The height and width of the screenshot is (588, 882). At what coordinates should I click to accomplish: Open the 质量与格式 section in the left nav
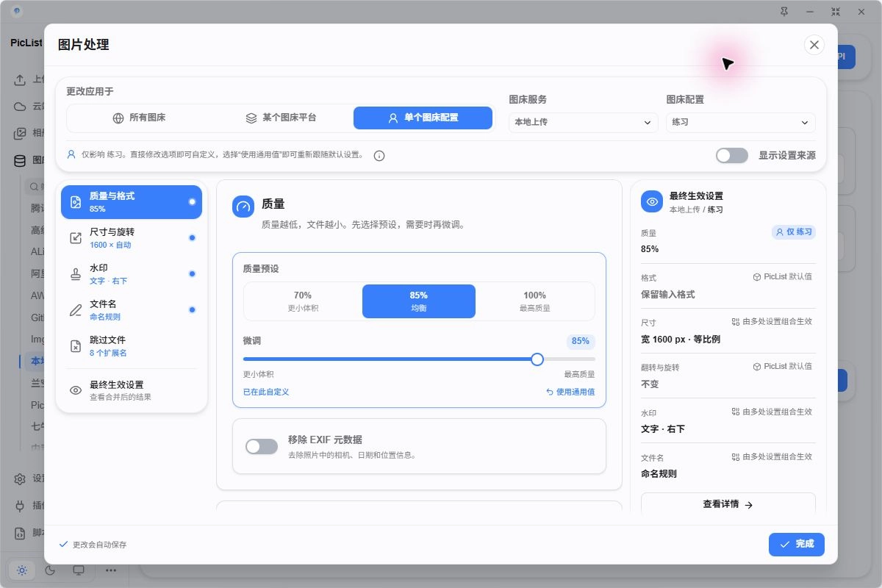point(132,202)
